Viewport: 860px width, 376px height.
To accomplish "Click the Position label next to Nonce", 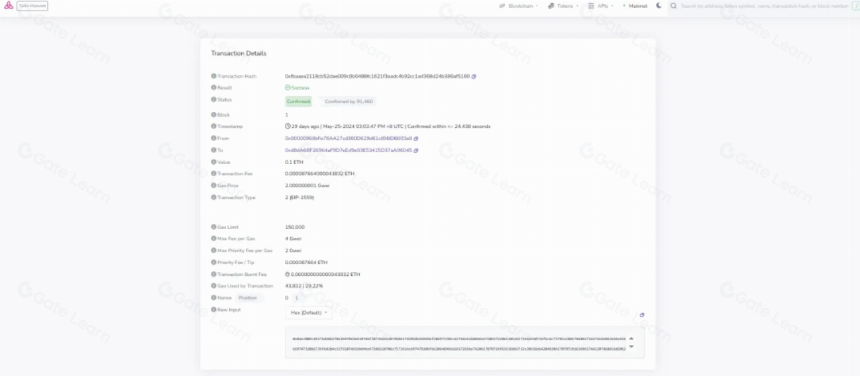I will click(248, 298).
